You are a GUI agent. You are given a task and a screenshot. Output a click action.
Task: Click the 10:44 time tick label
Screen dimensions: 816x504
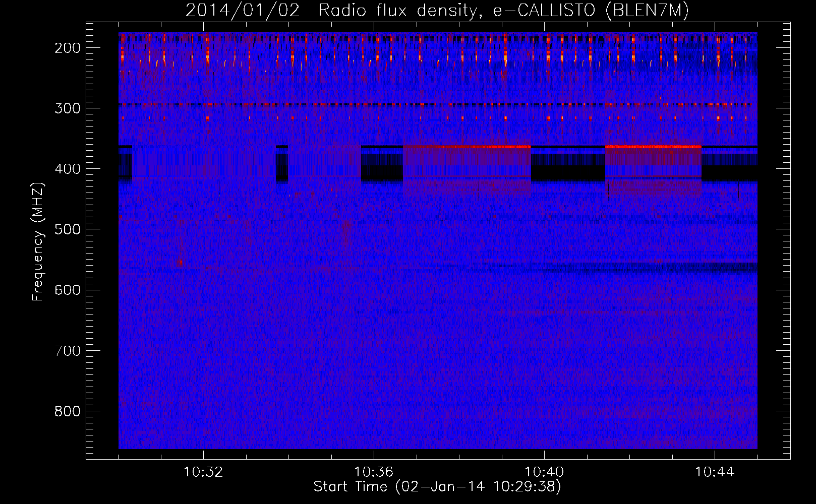tap(715, 472)
